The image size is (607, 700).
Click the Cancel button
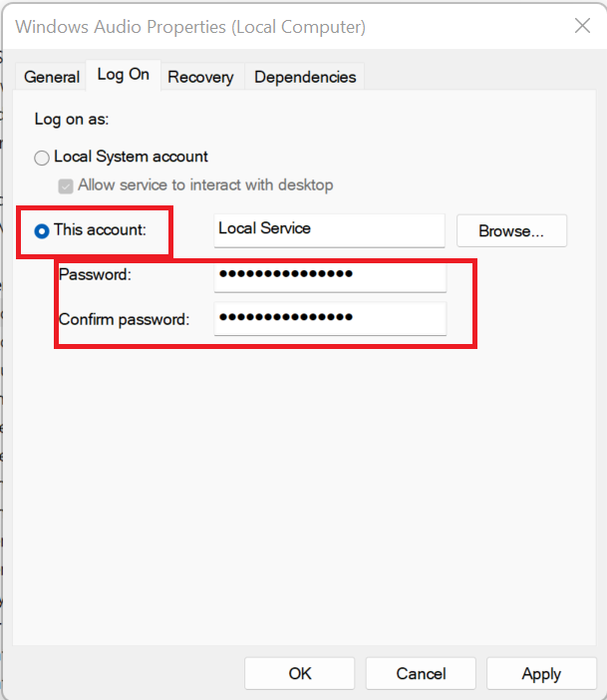[421, 674]
